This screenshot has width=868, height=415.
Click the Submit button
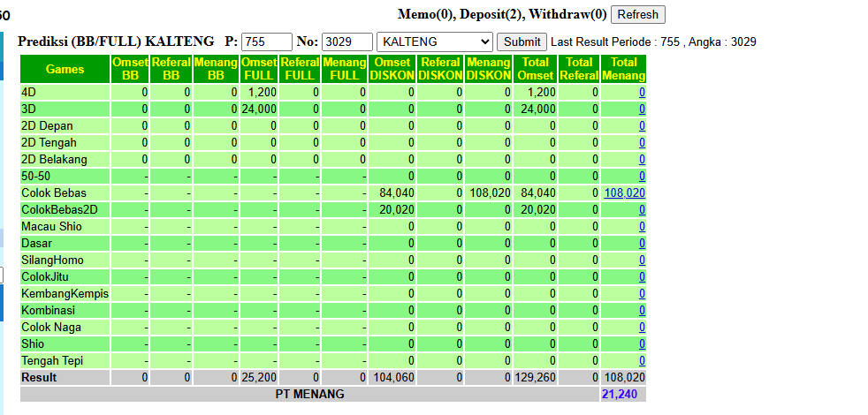(x=522, y=42)
